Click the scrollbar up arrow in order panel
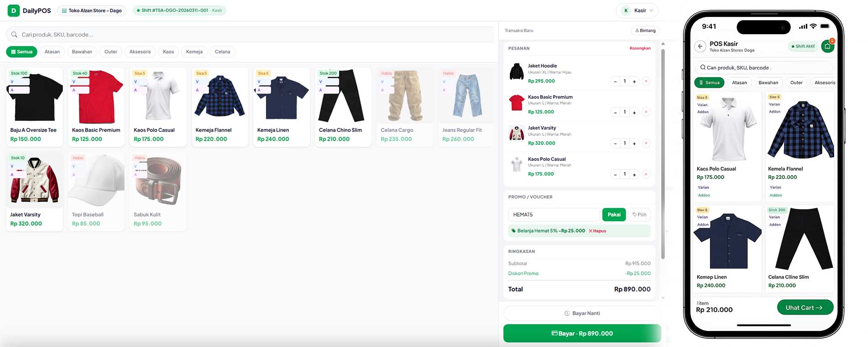This screenshot has width=868, height=347. point(663,44)
